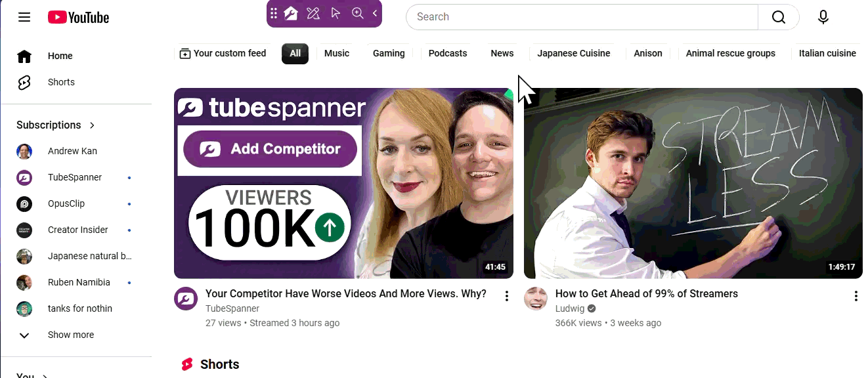Viewport: 868px width, 378px height.
Task: Collapse the purple toolbar with left chevron
Action: click(375, 13)
